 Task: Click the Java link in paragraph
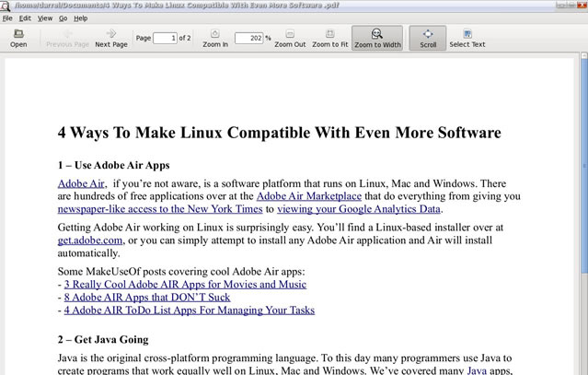(477, 370)
